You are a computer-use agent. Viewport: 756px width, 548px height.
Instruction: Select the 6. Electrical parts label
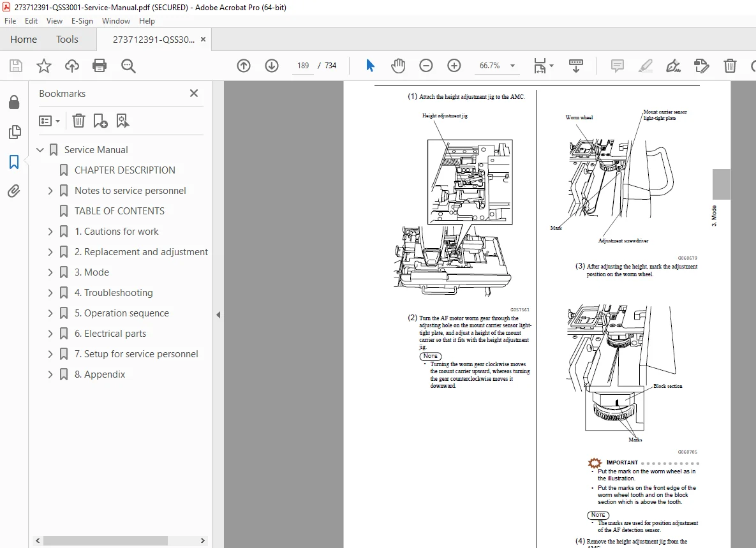point(110,334)
